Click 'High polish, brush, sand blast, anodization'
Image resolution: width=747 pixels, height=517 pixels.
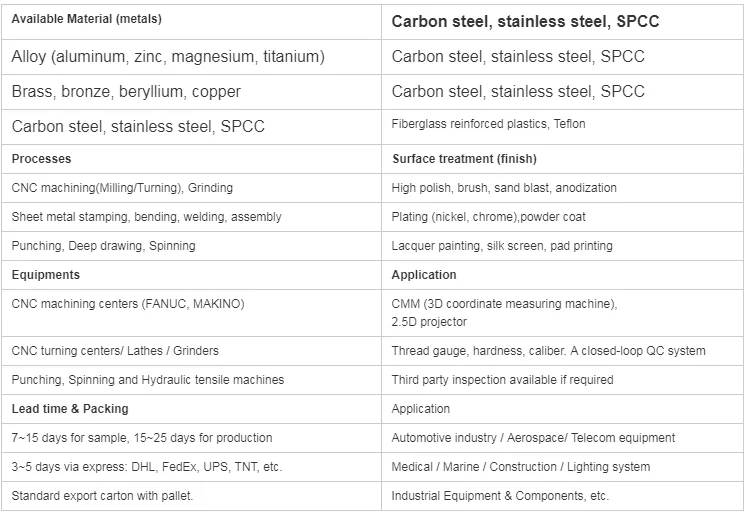point(504,188)
